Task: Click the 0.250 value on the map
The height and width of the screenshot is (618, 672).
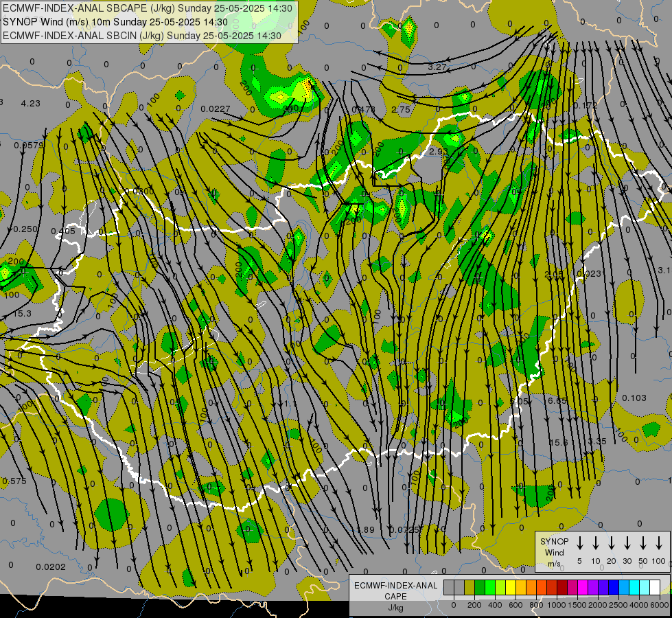Action: point(25,229)
